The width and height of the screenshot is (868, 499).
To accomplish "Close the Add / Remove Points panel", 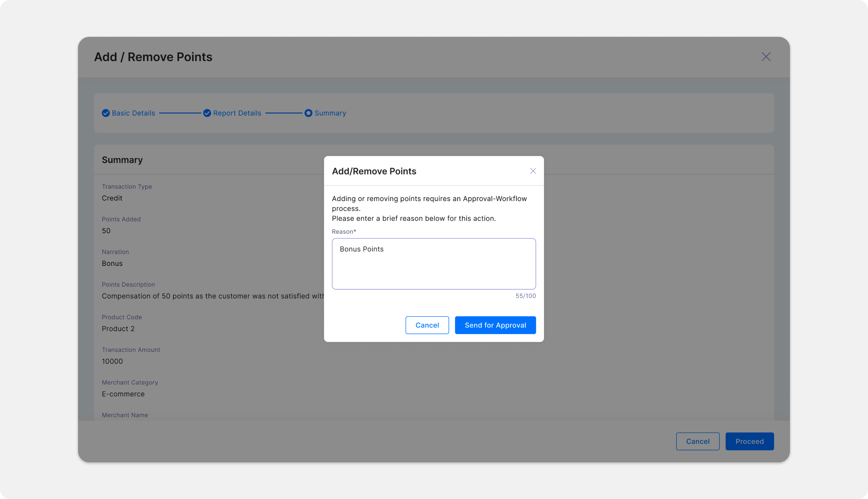I will coord(766,57).
